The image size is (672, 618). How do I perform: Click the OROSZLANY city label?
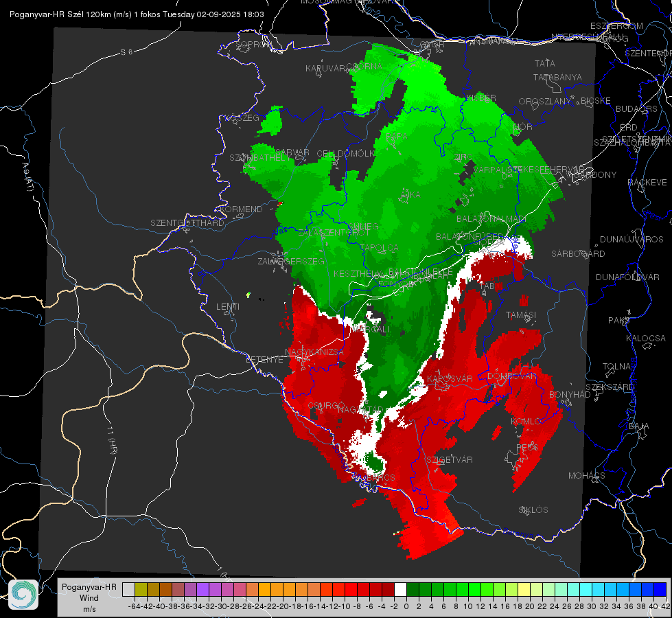pos(545,102)
